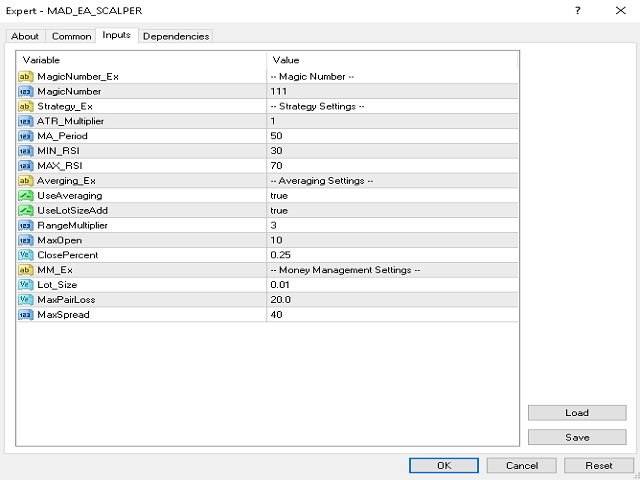Image resolution: width=640 pixels, height=480 pixels.
Task: Click the integer icon beside MAX_RSI
Action: [26, 166]
